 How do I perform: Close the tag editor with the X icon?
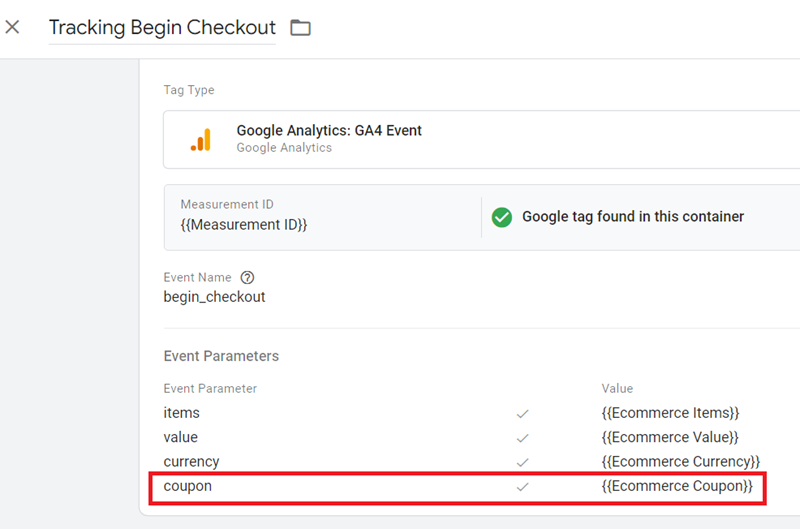pos(12,27)
